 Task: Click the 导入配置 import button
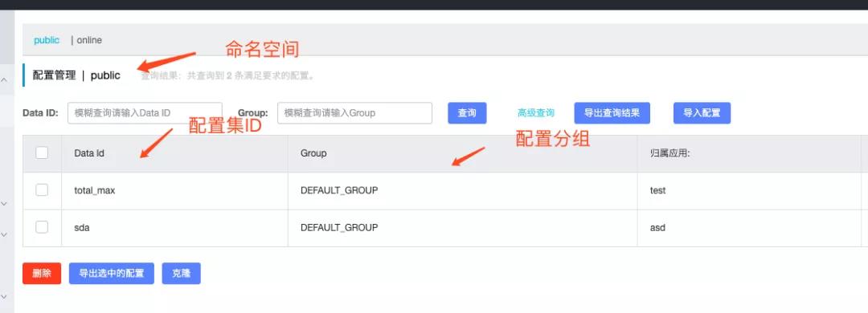[702, 113]
